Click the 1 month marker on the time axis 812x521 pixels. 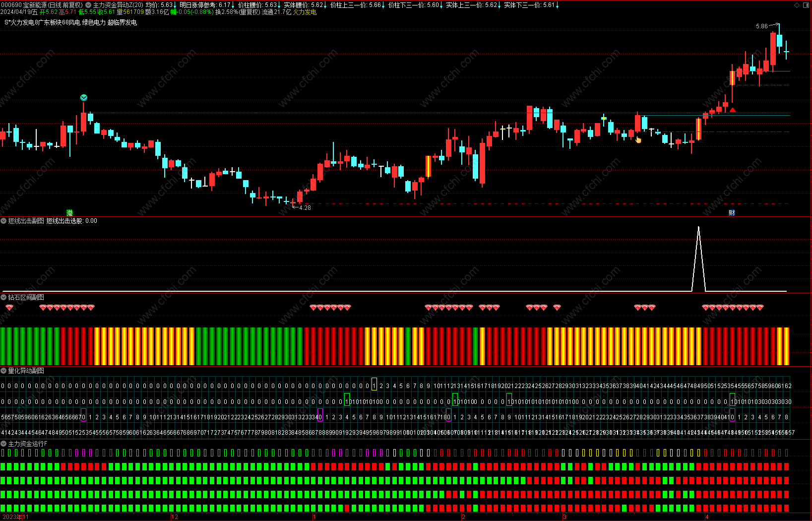pos(314,517)
